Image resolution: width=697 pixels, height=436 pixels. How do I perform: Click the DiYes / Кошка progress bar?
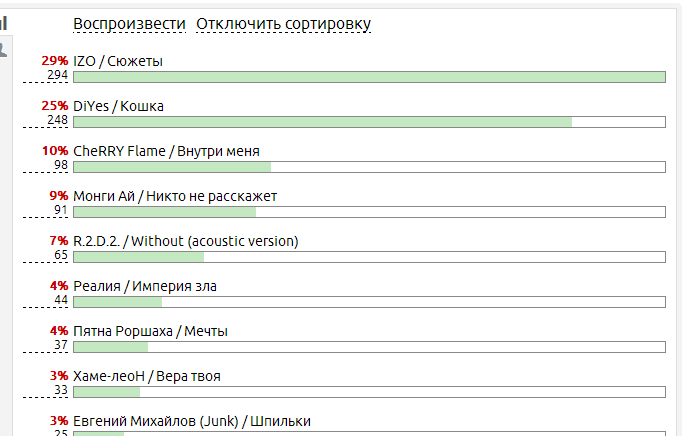tap(369, 122)
